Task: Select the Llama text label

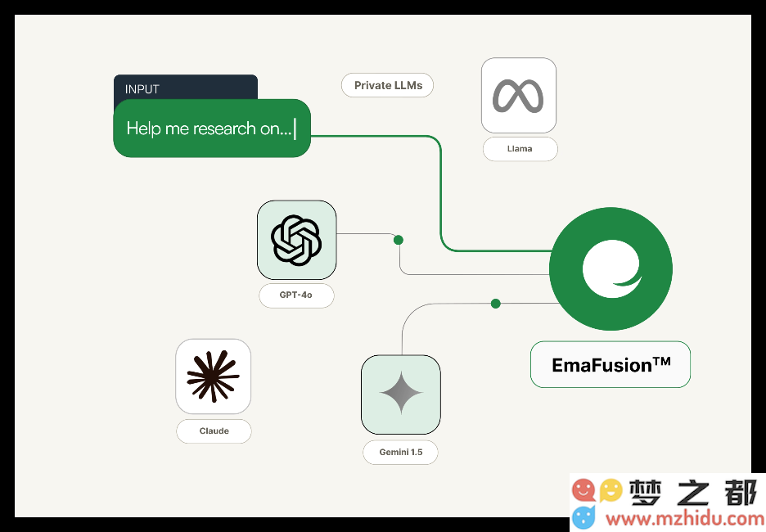Action: 520,149
